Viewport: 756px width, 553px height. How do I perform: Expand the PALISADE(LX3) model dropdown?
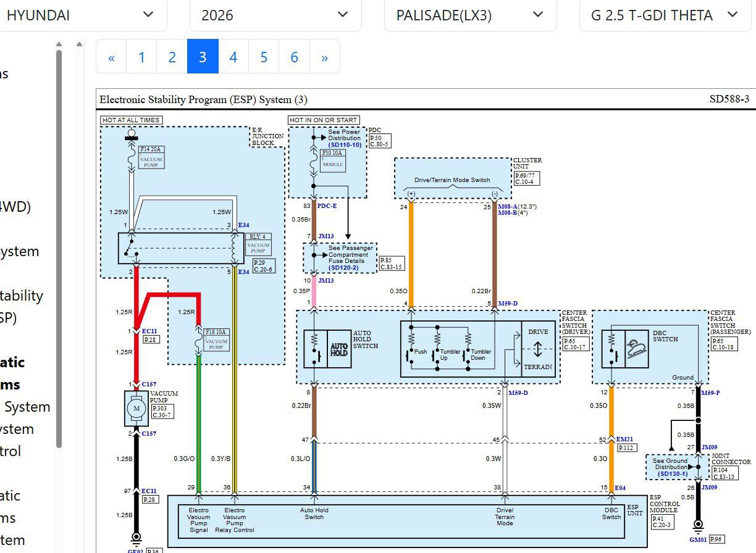click(469, 15)
